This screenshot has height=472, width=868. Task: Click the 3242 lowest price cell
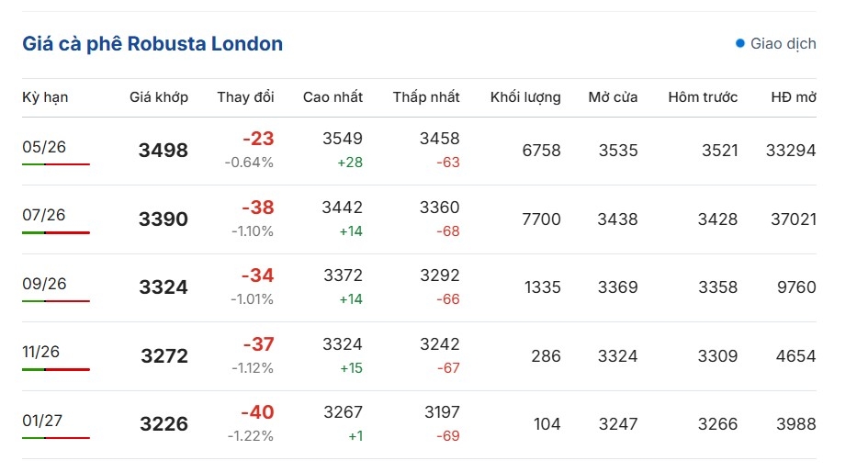click(440, 344)
